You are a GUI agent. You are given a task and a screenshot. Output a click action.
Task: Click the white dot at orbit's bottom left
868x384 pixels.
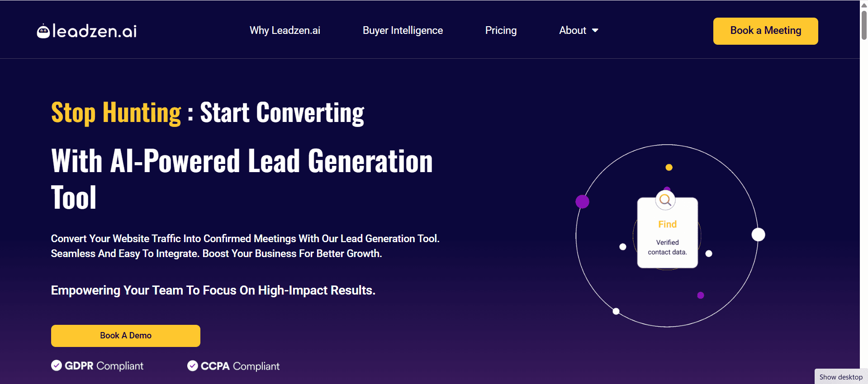[616, 311]
